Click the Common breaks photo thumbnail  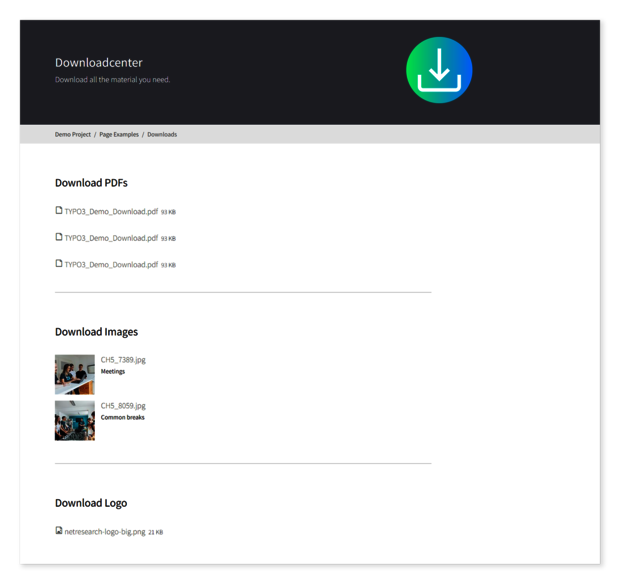point(75,421)
